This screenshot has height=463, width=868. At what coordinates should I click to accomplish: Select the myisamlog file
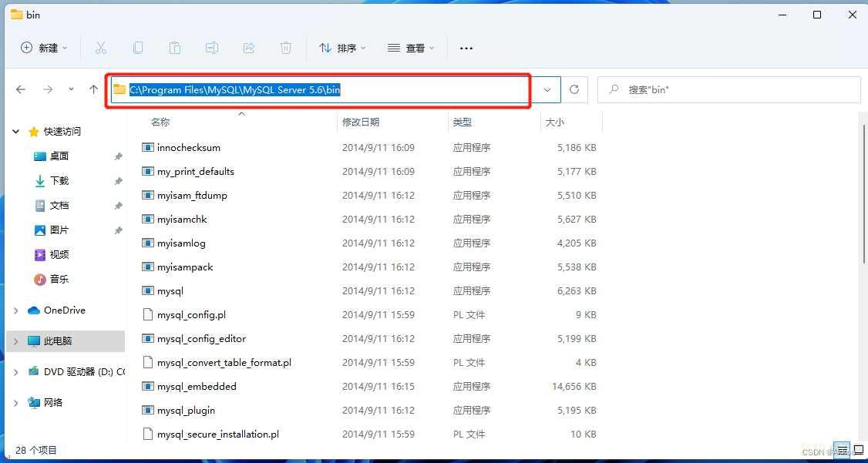(x=181, y=243)
